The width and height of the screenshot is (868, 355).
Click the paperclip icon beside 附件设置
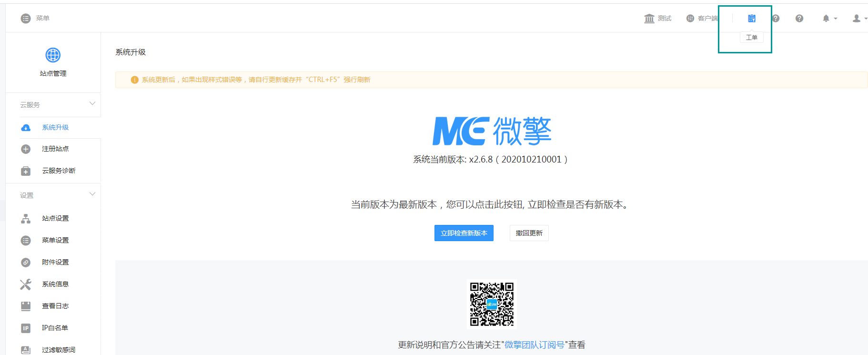pyautogui.click(x=26, y=263)
